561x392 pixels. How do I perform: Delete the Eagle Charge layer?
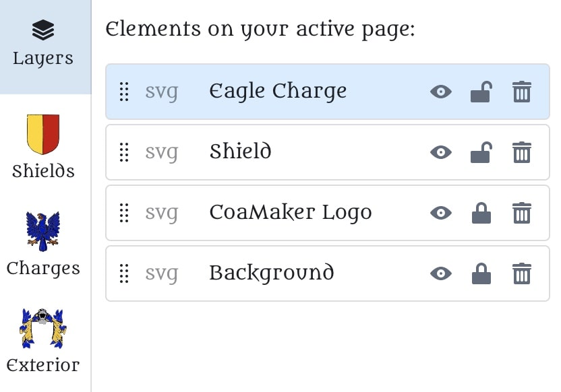(522, 92)
